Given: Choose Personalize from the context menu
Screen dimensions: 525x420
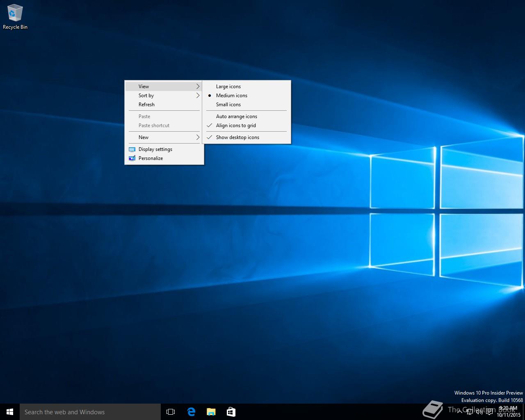Looking at the screenshot, I should point(151,158).
